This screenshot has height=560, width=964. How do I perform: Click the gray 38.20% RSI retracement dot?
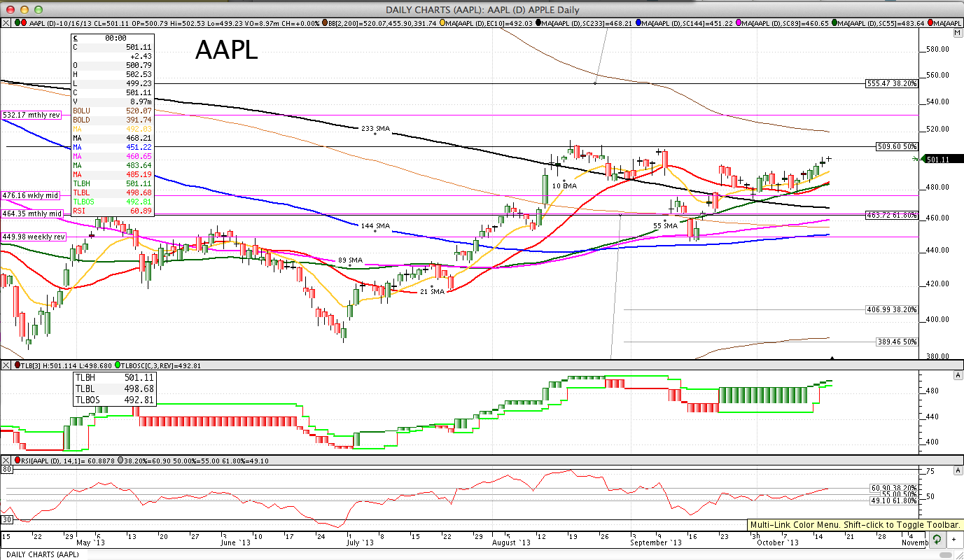122,460
